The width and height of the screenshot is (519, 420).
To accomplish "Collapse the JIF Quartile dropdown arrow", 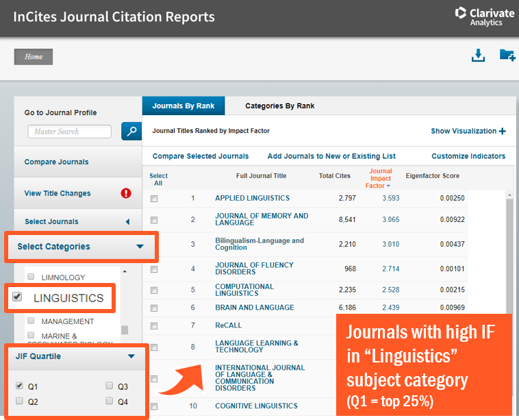I will 131,356.
